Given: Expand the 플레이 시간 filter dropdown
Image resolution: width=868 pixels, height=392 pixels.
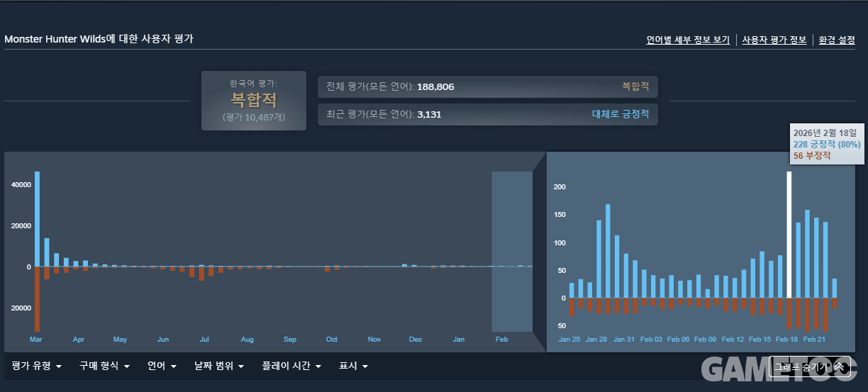Looking at the screenshot, I should coord(291,366).
